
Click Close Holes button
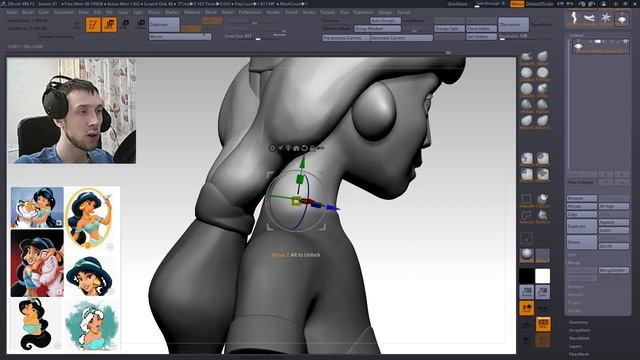point(481,29)
